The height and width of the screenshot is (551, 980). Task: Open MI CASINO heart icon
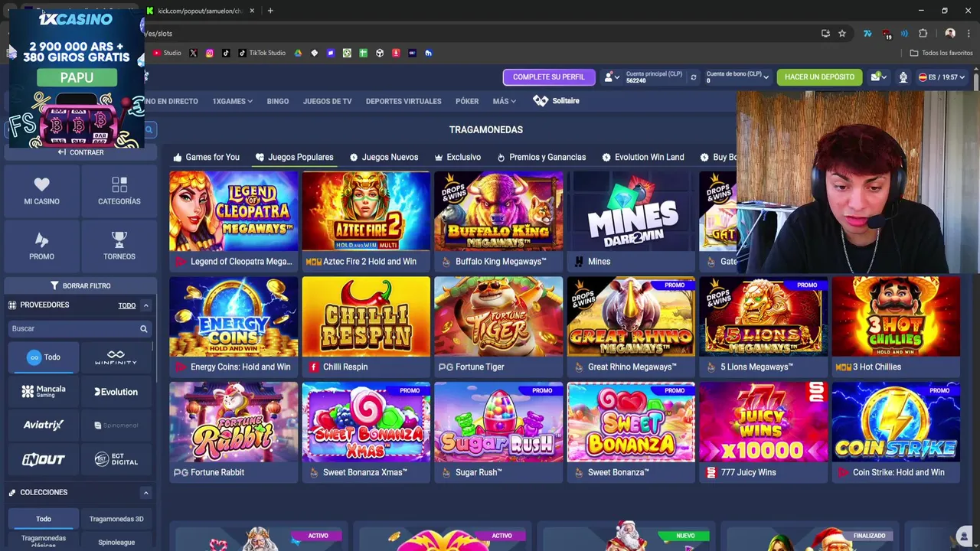pos(41,184)
